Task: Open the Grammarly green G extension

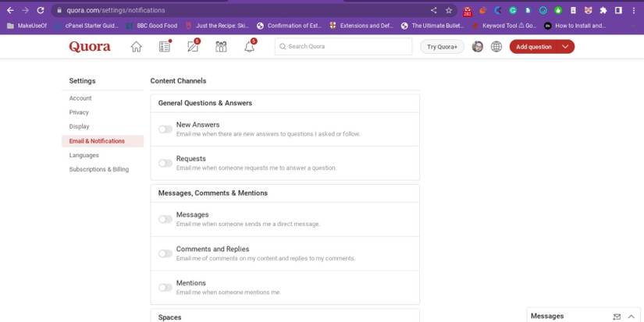Action: [513, 11]
